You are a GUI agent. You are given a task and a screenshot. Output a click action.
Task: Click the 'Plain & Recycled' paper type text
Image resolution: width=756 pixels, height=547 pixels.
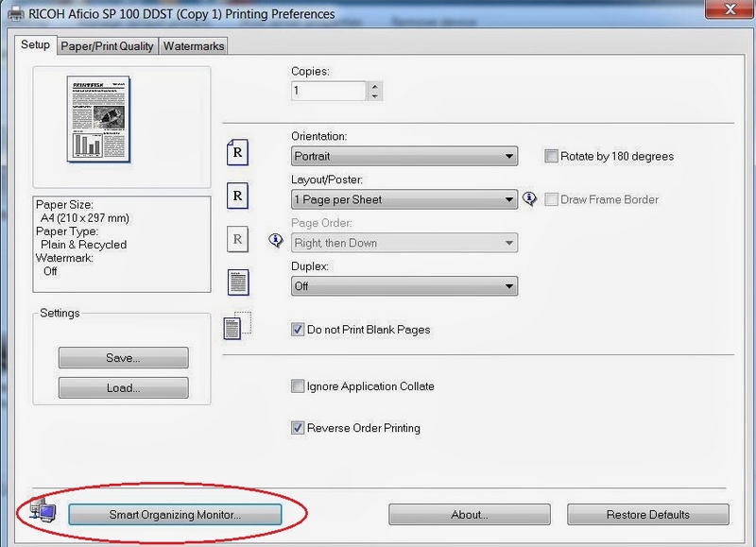(x=84, y=245)
